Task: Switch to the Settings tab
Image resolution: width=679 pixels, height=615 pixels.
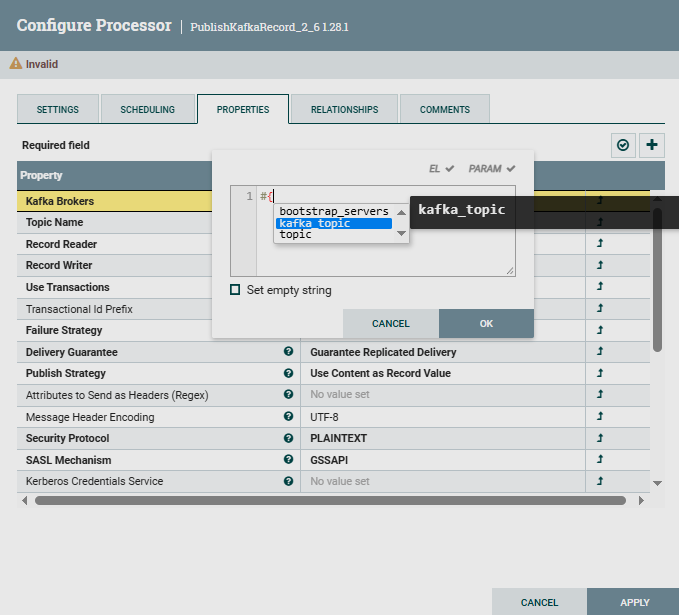Action: [x=58, y=109]
